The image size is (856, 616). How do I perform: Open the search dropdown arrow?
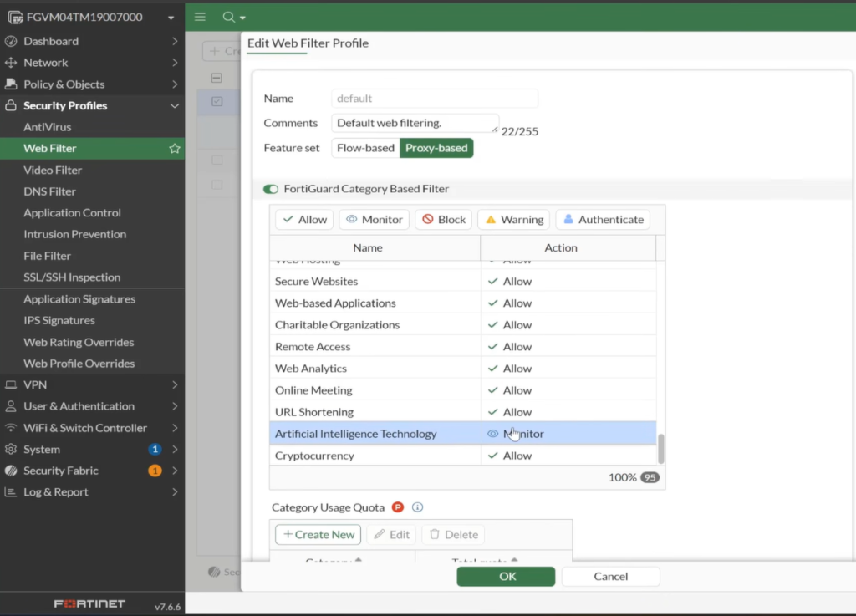pos(242,18)
